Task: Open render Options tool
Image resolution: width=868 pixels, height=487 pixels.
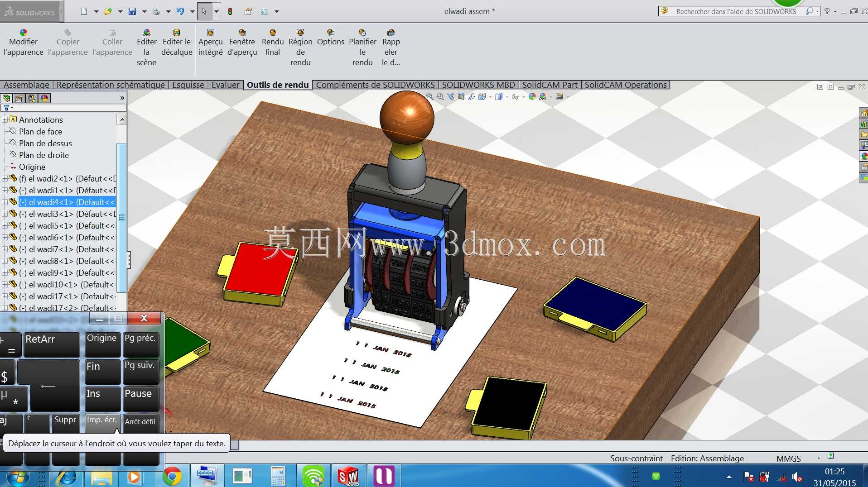Action: point(331,38)
